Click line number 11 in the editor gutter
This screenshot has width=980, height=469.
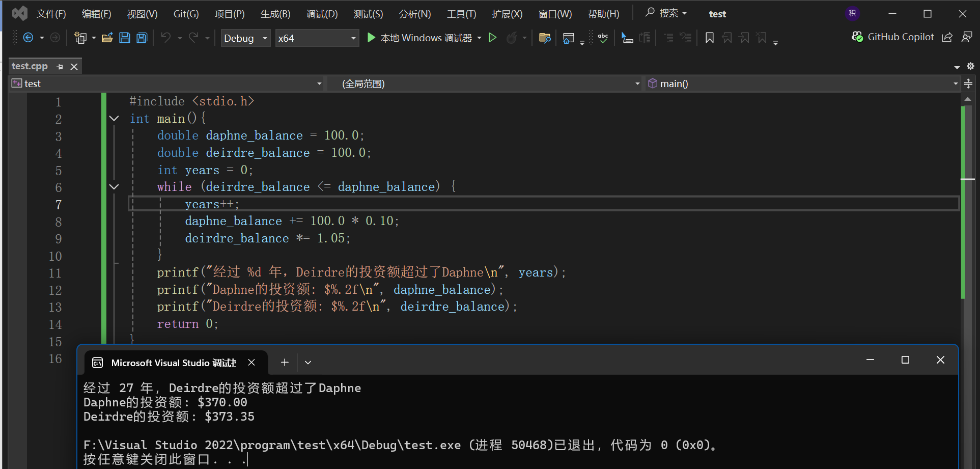pos(55,273)
